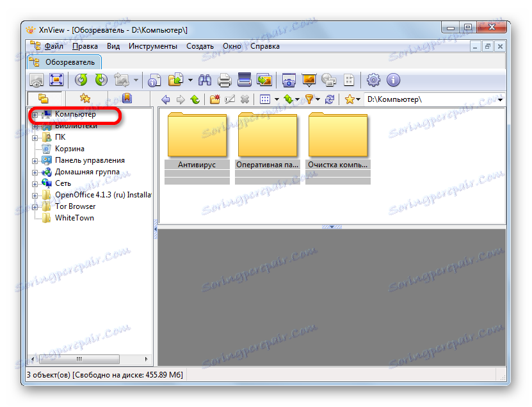Open the Правка menu
This screenshot has width=532, height=407.
tap(85, 46)
